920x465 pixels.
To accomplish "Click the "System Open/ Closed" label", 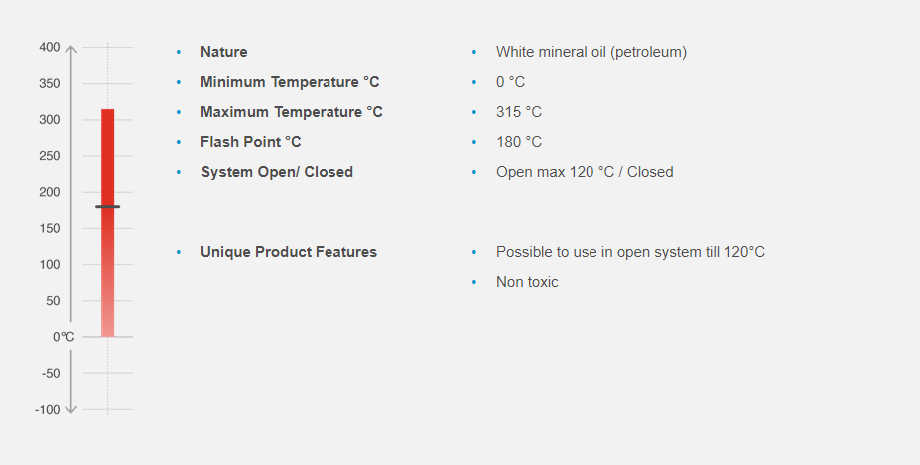I will coord(276,172).
